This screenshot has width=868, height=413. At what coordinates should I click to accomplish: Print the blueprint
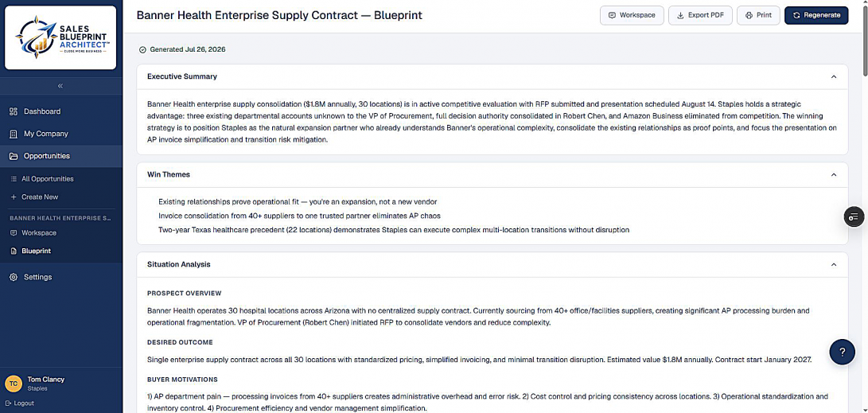point(758,15)
